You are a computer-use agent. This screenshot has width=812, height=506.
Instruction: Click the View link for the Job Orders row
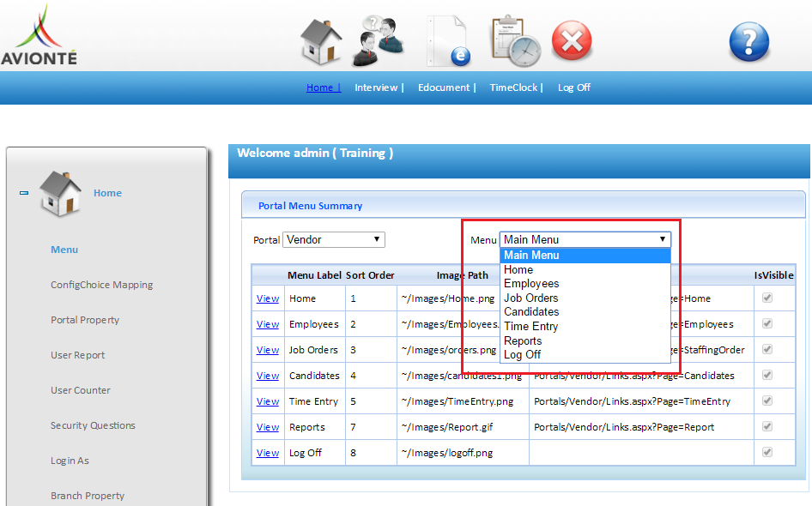pos(268,350)
